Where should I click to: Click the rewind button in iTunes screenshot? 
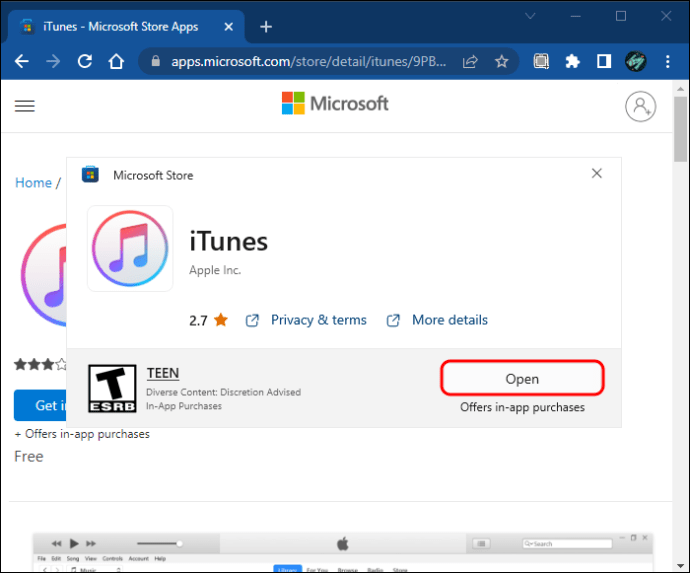(56, 544)
